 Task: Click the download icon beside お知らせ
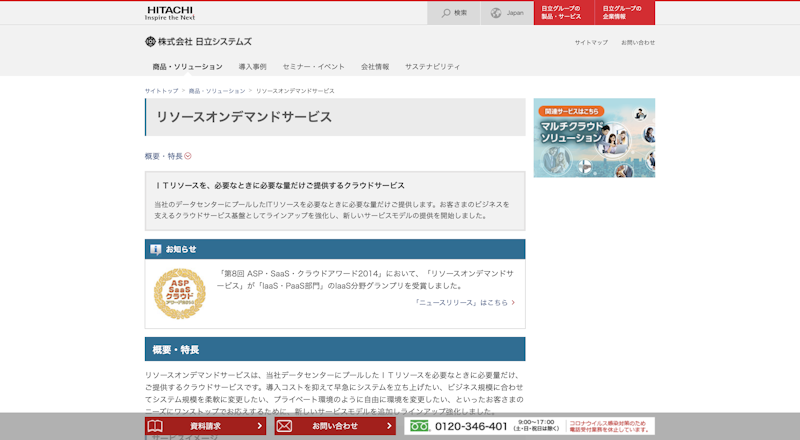156,249
